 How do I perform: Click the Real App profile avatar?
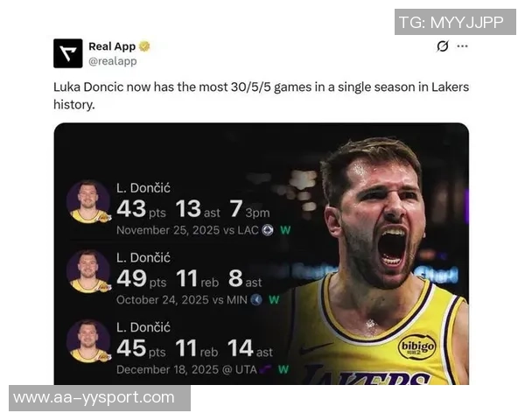coord(67,53)
